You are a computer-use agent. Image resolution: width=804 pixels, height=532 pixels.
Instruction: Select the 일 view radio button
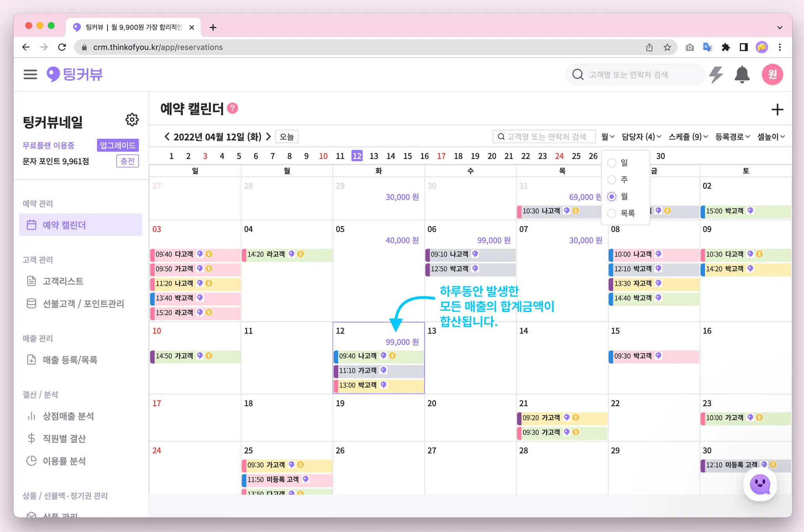(612, 163)
